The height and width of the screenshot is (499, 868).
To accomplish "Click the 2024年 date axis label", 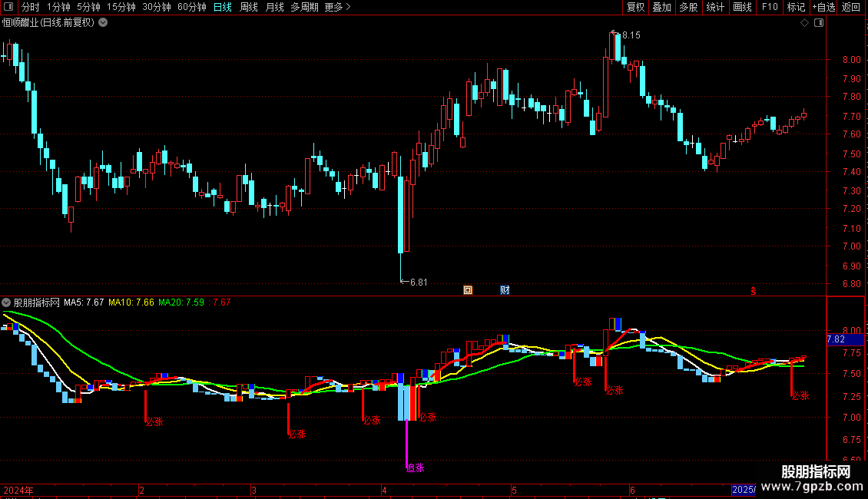I will (x=18, y=491).
